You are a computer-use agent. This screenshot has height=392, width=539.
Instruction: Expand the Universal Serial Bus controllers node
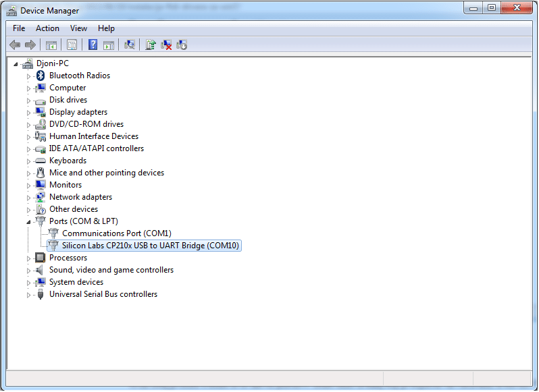pyautogui.click(x=29, y=295)
